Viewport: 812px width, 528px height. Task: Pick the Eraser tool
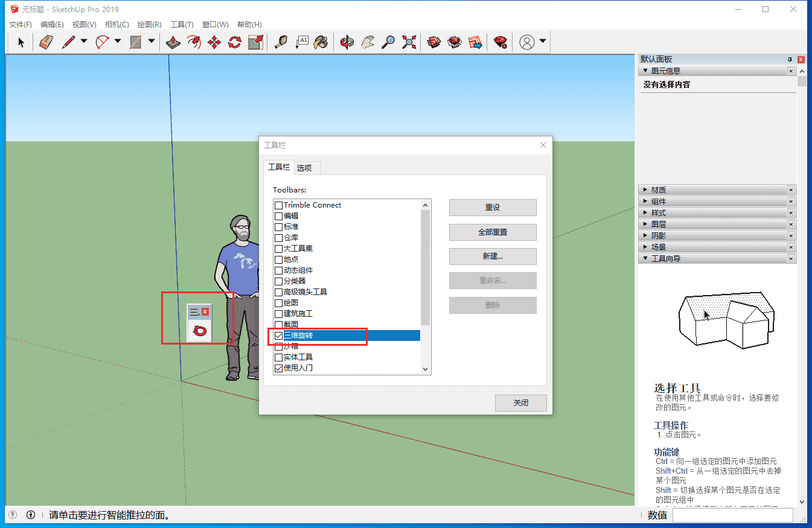point(46,42)
